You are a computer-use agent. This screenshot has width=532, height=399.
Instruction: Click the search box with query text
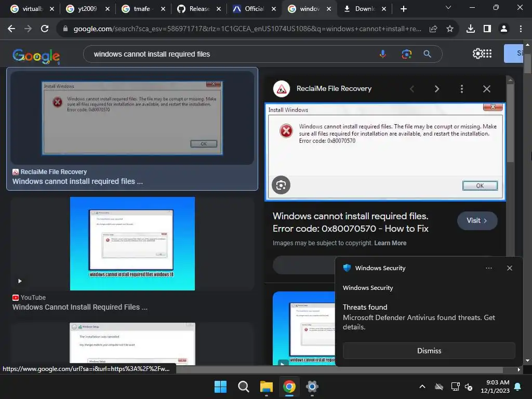point(231,54)
